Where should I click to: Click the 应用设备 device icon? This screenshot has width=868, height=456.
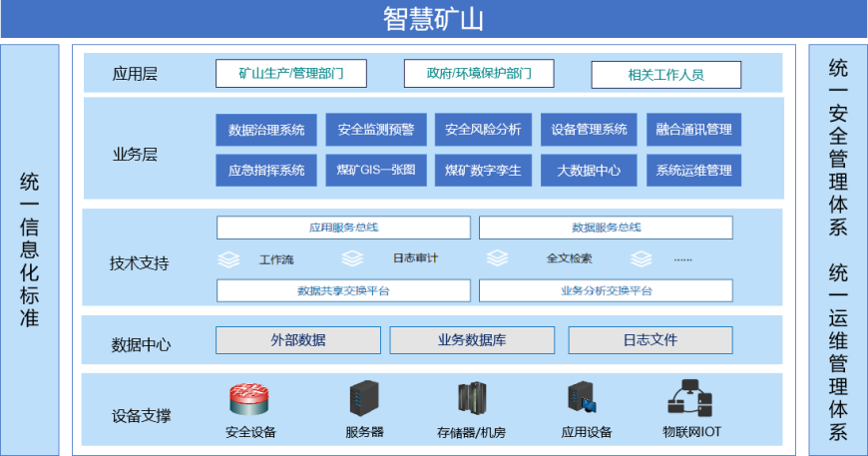pos(583,399)
